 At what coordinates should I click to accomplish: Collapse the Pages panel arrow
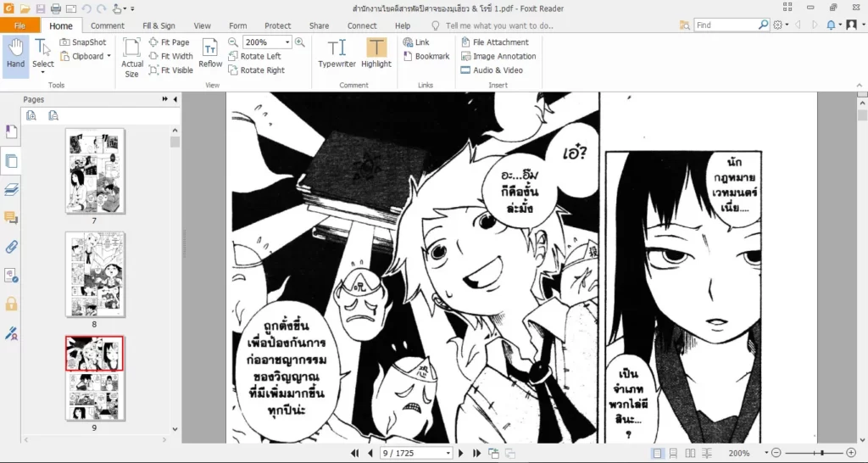click(175, 99)
